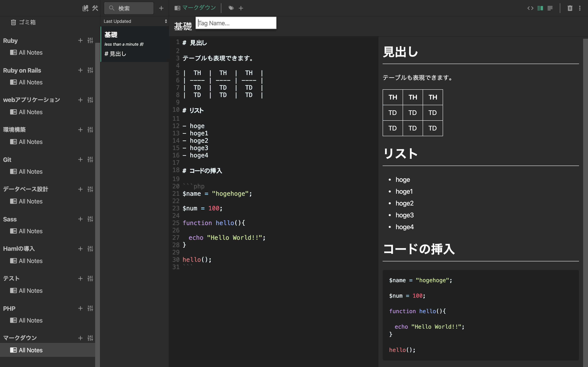Open the three-dot more options menu
Viewport: 588px width, 367px height.
[580, 8]
